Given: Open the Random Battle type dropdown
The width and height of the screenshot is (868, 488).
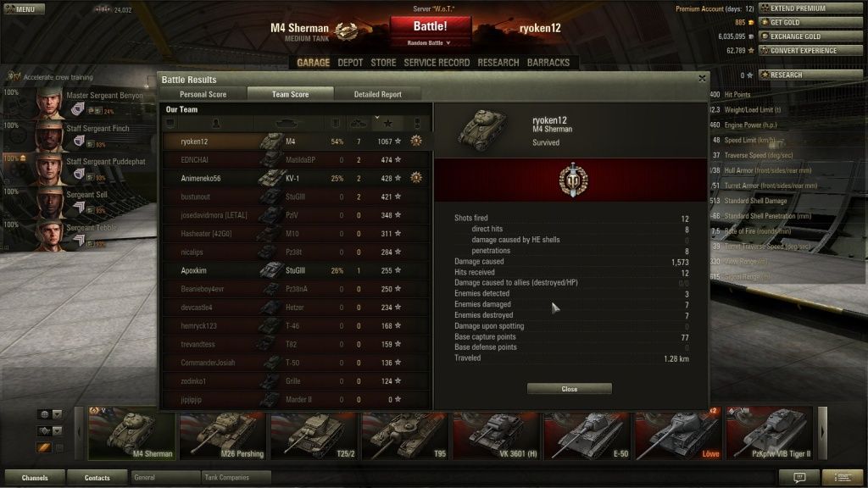Looking at the screenshot, I should [430, 42].
